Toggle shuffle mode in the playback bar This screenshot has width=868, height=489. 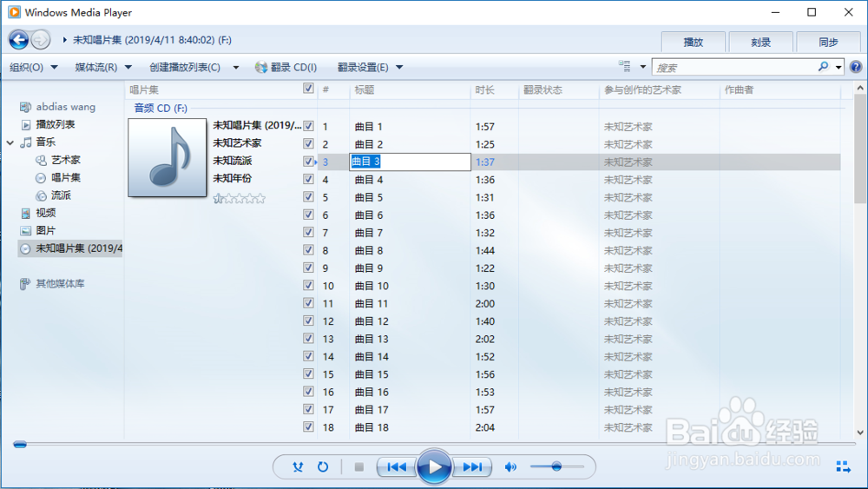pos(298,466)
